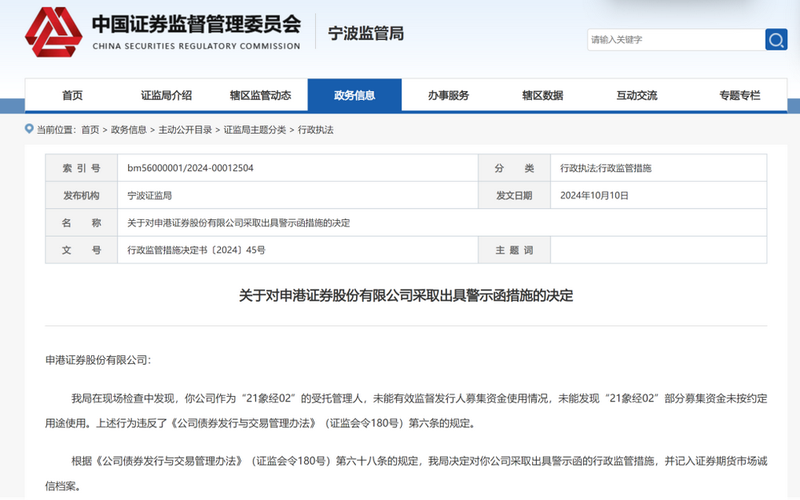Click the salutation 申港证券股份有限公司:

click(98, 360)
